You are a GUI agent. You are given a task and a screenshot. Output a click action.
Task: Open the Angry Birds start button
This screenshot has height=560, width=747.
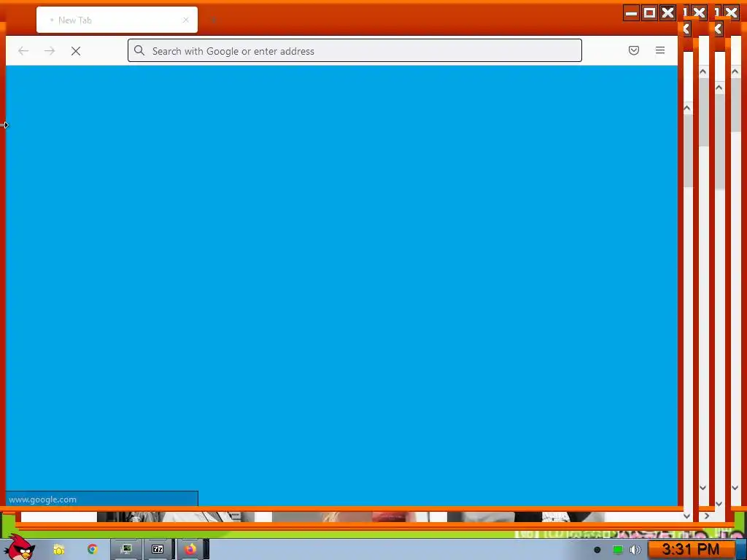20,547
